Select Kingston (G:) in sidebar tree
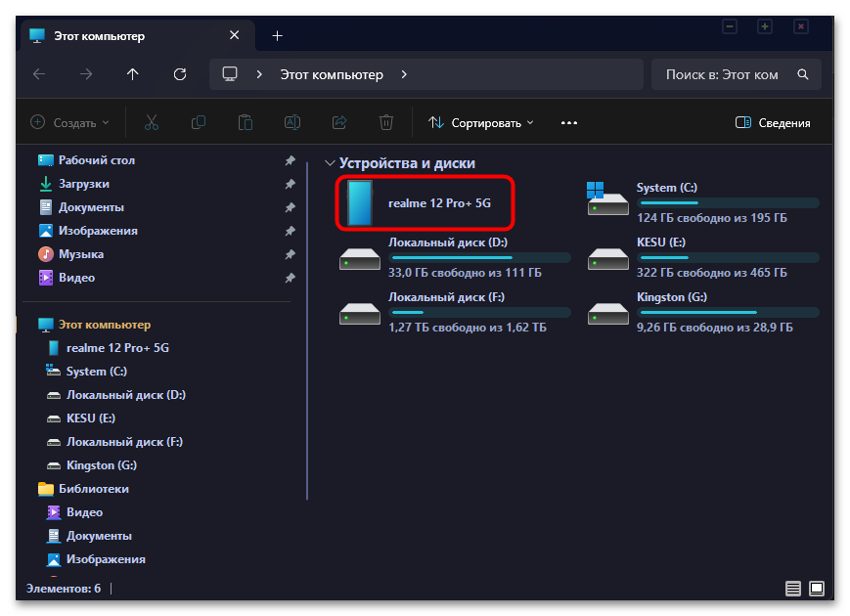Image resolution: width=850 pixels, height=616 pixels. coord(102,465)
